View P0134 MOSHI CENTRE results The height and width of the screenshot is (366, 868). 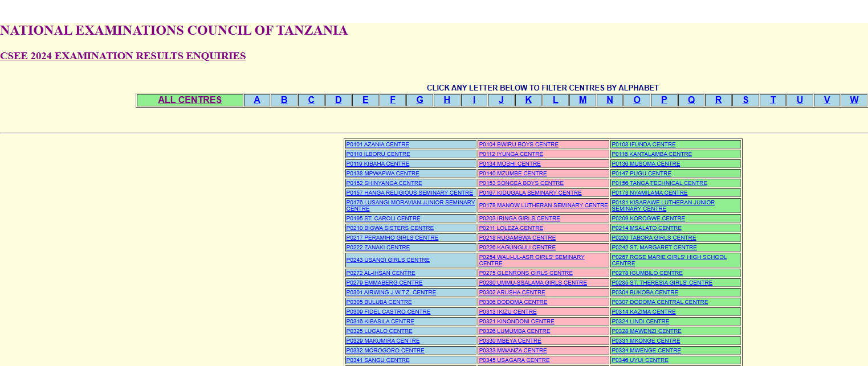pos(510,163)
